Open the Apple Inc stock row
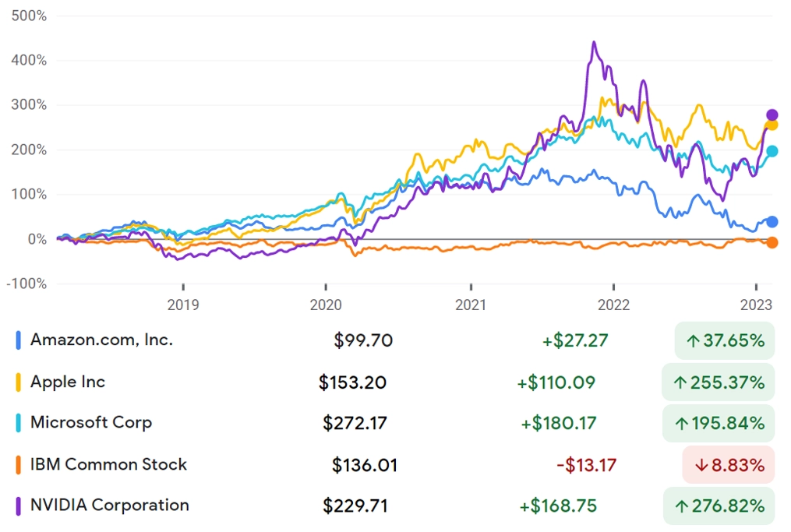Viewport: 791px width, 532px height. tap(395, 382)
